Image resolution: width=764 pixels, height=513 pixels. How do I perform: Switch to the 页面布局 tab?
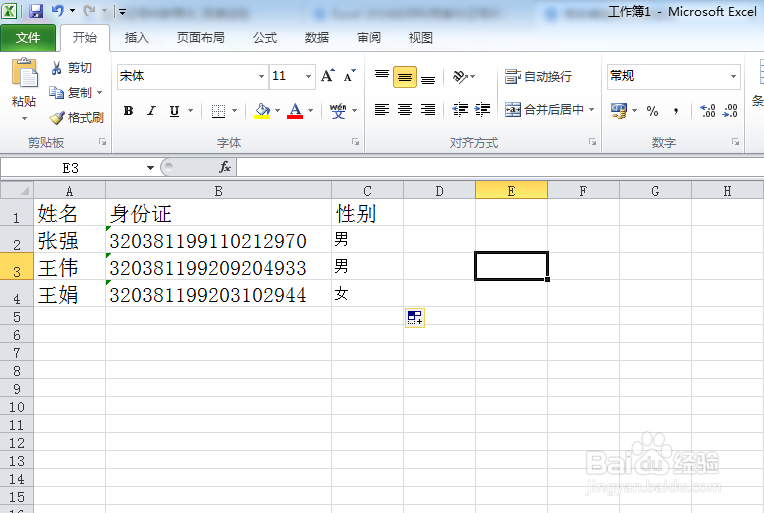[200, 38]
